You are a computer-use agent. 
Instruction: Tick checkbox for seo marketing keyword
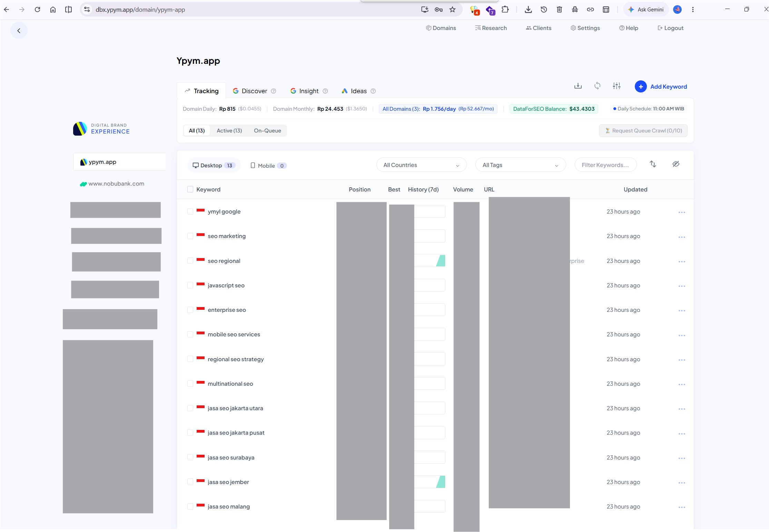[x=190, y=236]
